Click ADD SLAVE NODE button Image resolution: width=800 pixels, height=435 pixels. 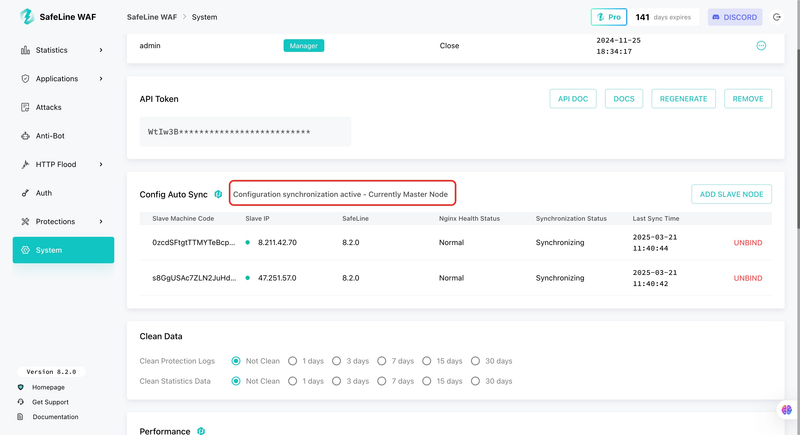click(731, 194)
